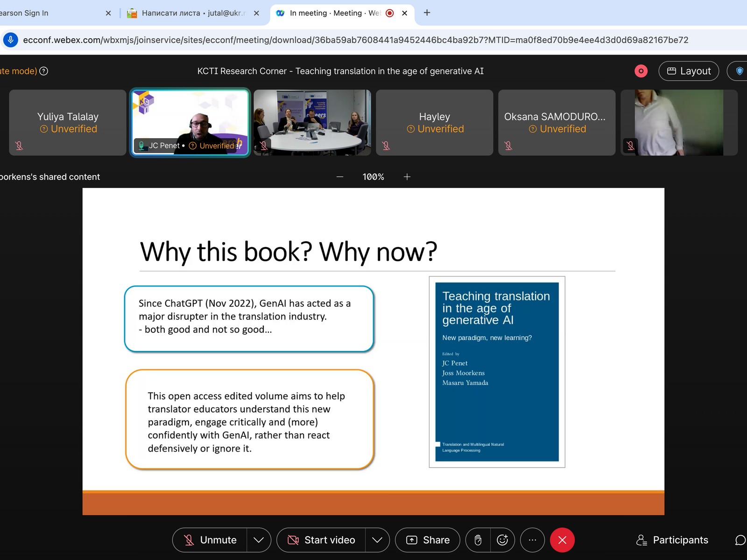Unmute the microphone
The width and height of the screenshot is (747, 560).
coord(210,540)
